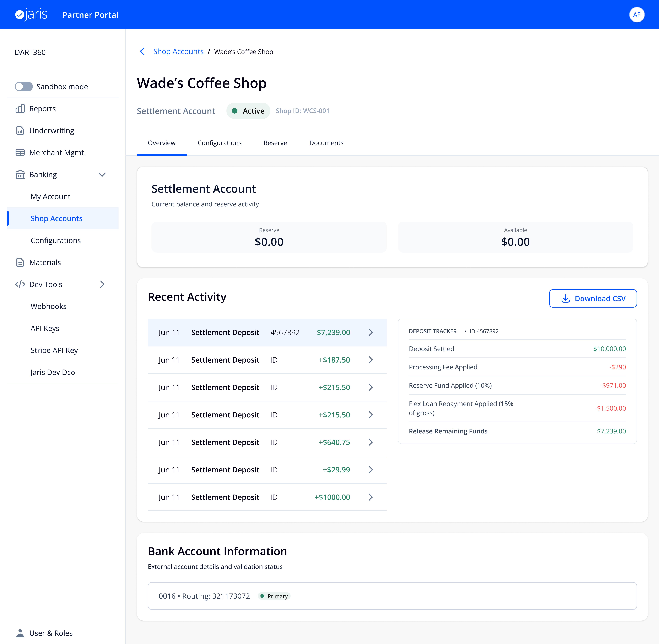Viewport: 659px width, 644px height.
Task: Select the +$1000.00 Settlement Deposit row
Action: tap(267, 497)
